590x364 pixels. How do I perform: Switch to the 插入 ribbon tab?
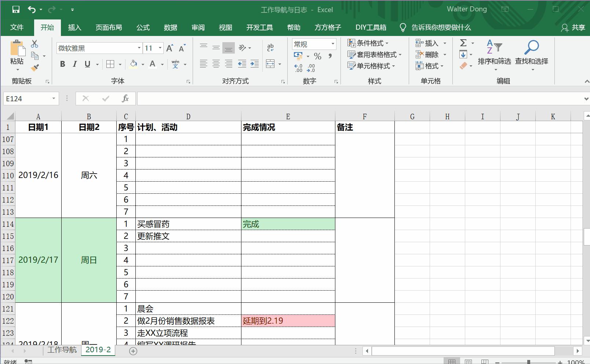coord(74,27)
